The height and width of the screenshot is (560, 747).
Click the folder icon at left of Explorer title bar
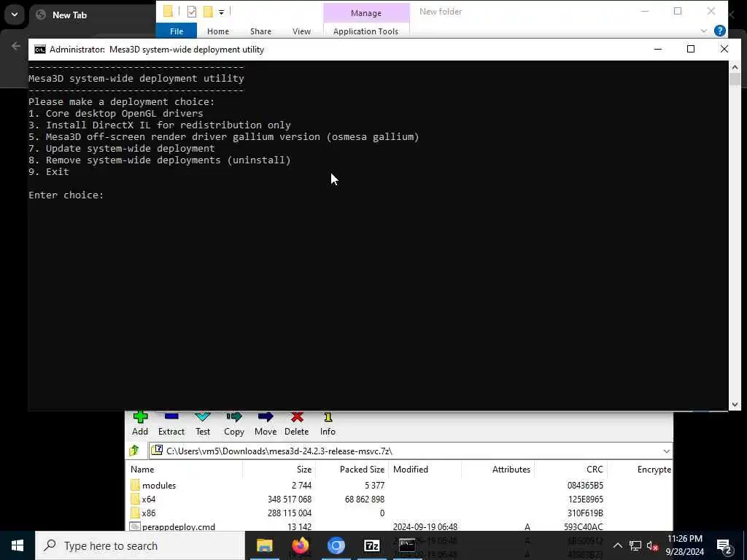tap(168, 12)
